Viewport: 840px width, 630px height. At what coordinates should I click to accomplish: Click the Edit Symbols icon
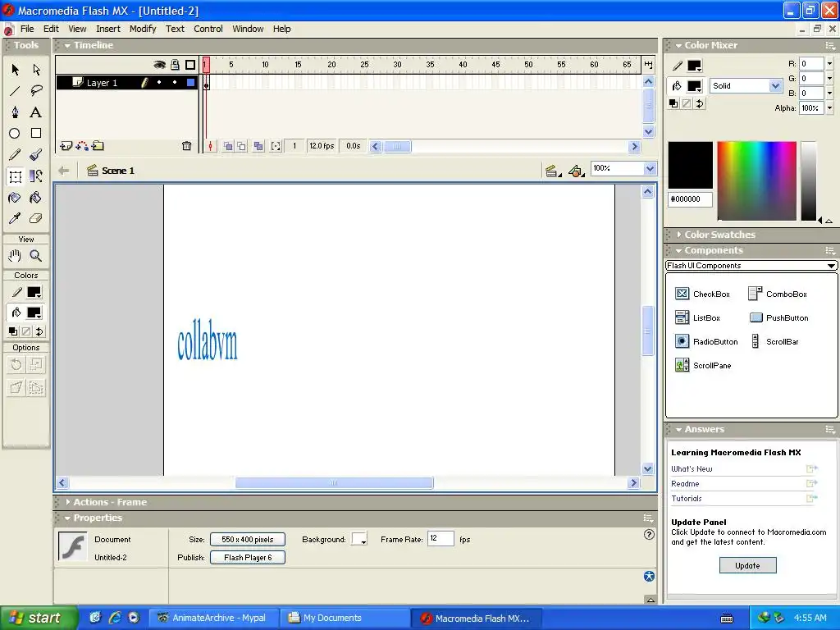(x=577, y=171)
